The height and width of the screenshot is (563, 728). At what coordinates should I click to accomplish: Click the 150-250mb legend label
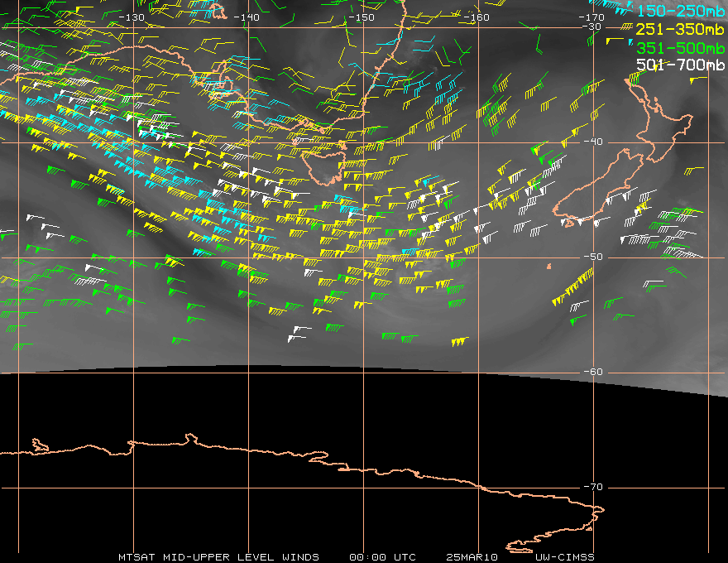coord(680,11)
